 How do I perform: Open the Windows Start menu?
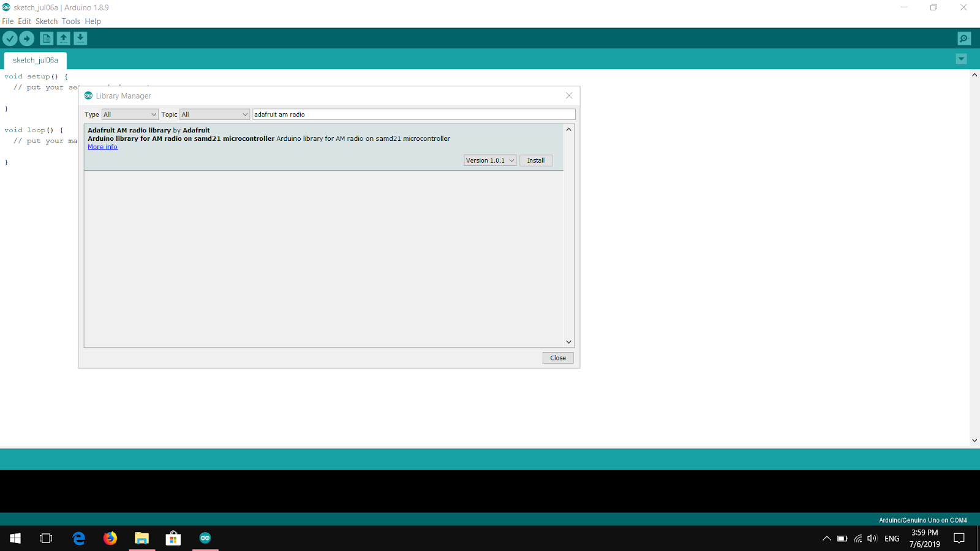[15, 538]
